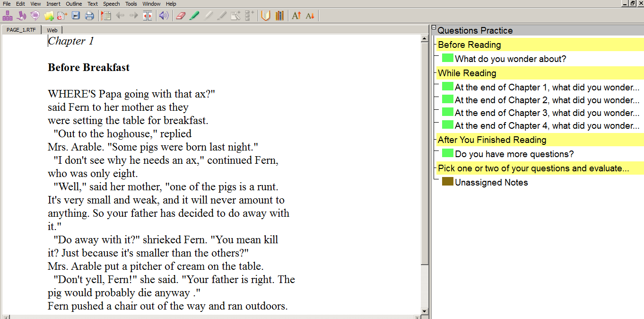Click the purple building-blocks icon in toolbar

pyautogui.click(x=8, y=16)
